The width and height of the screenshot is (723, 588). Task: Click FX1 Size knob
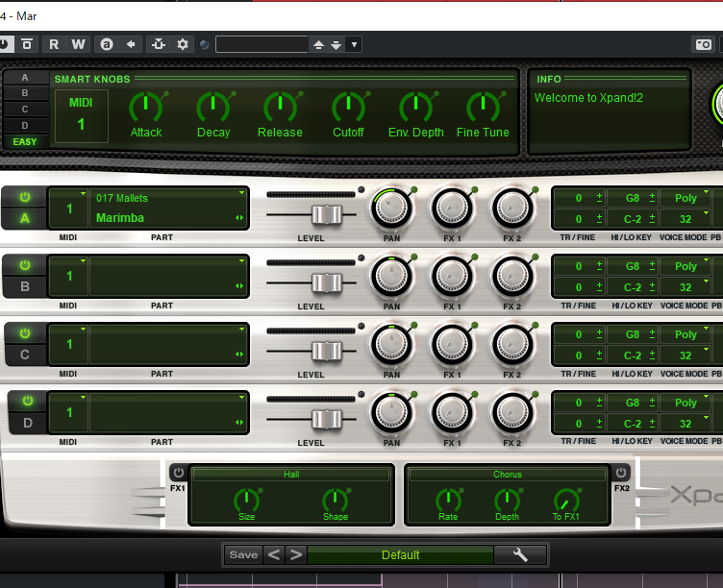pos(247,500)
